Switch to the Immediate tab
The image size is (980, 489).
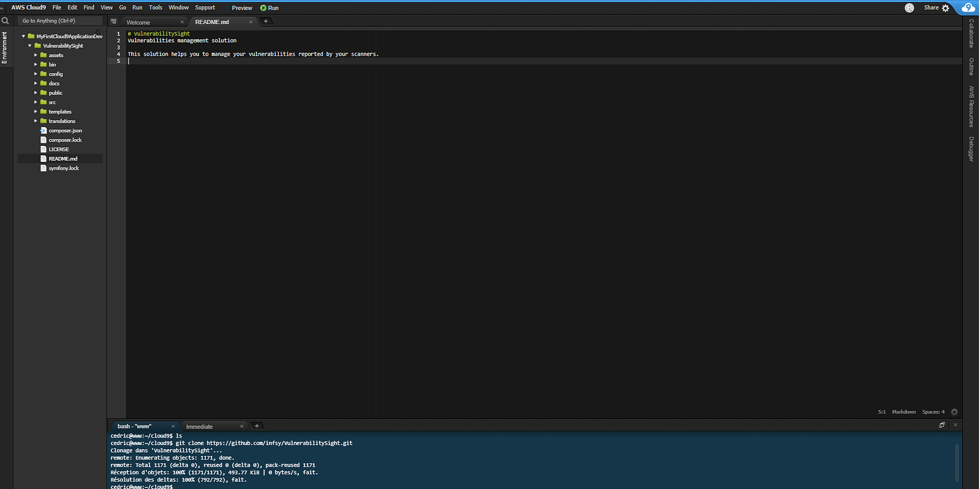(x=214, y=426)
